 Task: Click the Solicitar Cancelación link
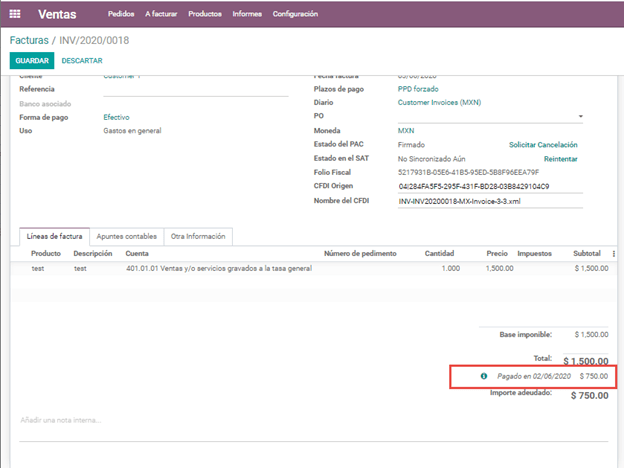(x=542, y=145)
